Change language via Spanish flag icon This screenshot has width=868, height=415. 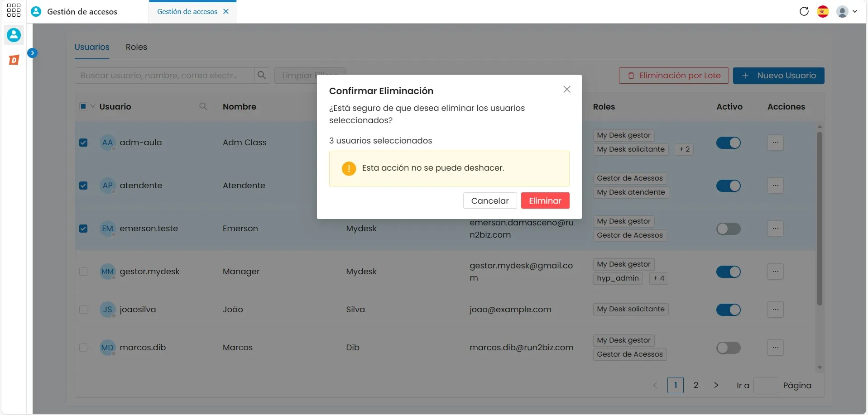[823, 11]
